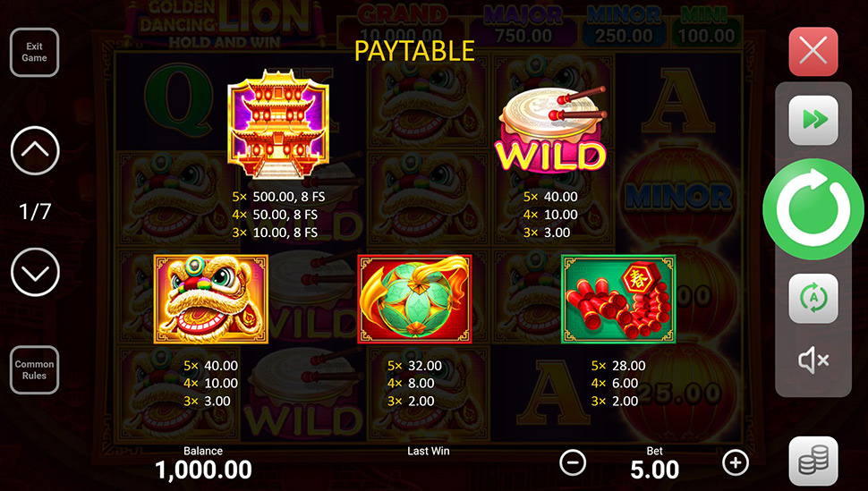Close the paytable with the red X
This screenshot has width=868, height=491.
(813, 52)
